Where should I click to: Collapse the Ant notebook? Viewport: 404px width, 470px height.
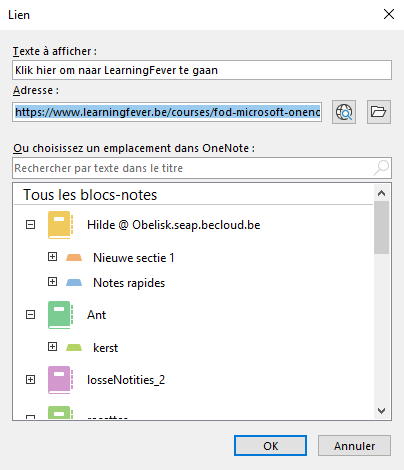click(x=30, y=314)
